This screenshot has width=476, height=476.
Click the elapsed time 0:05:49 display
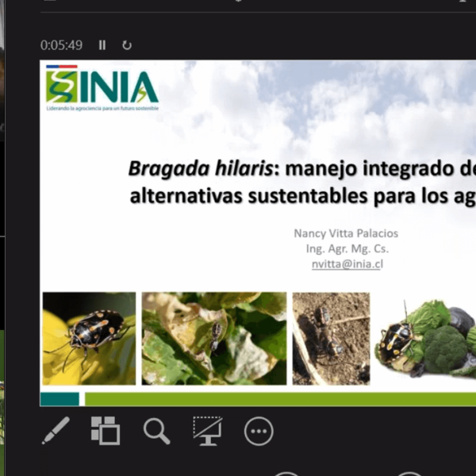click(x=61, y=45)
